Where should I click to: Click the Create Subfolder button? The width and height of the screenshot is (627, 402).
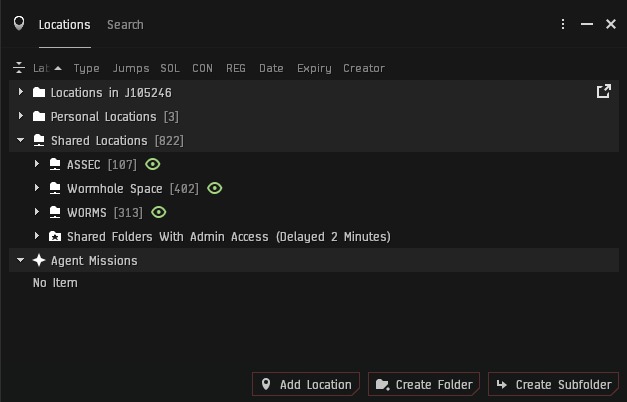tap(553, 384)
